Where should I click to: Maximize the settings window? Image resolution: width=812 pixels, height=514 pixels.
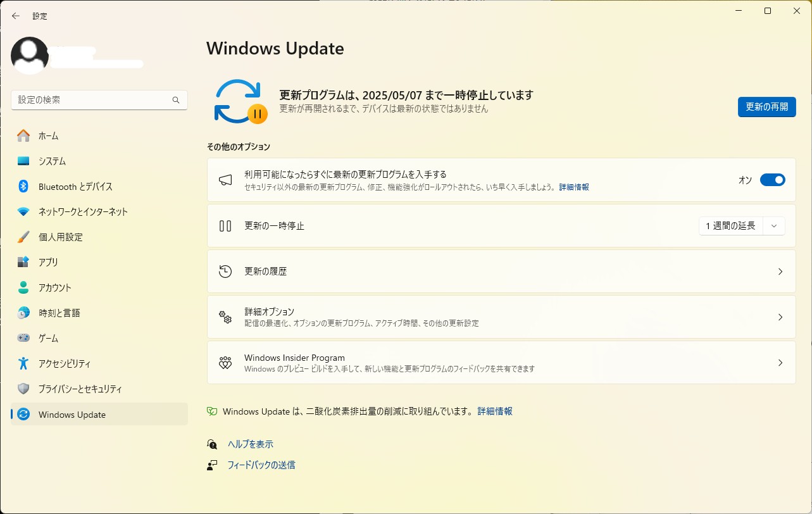pyautogui.click(x=768, y=11)
